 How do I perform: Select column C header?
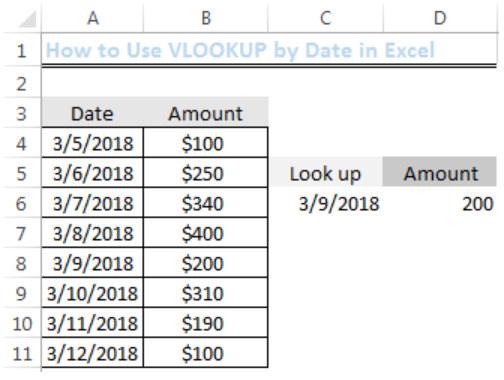pyautogui.click(x=325, y=18)
